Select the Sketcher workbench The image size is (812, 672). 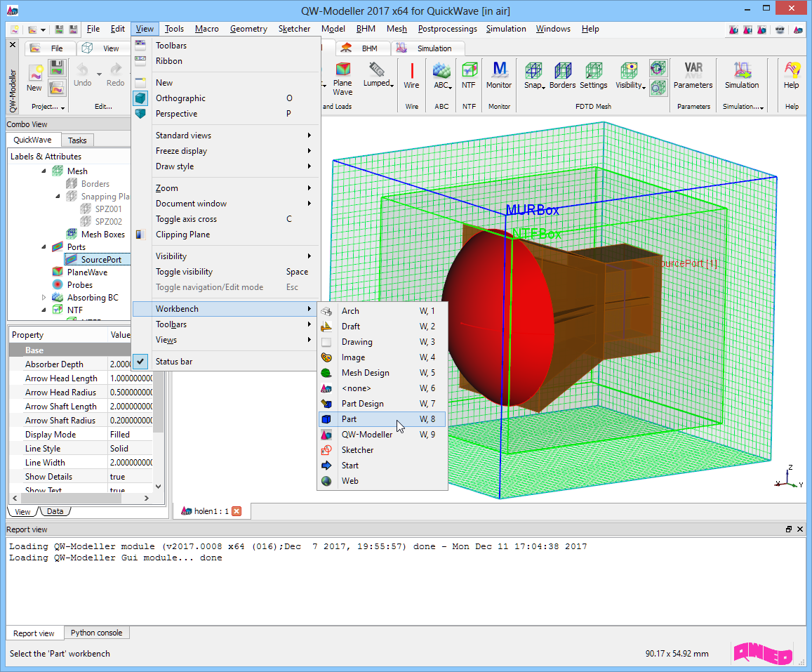coord(382,450)
